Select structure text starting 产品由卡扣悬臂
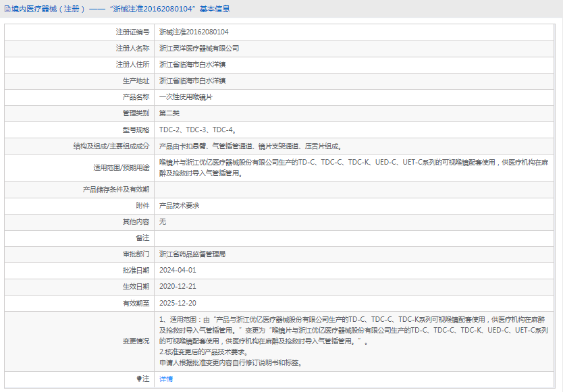This screenshot has height=392, width=563. [x=250, y=146]
